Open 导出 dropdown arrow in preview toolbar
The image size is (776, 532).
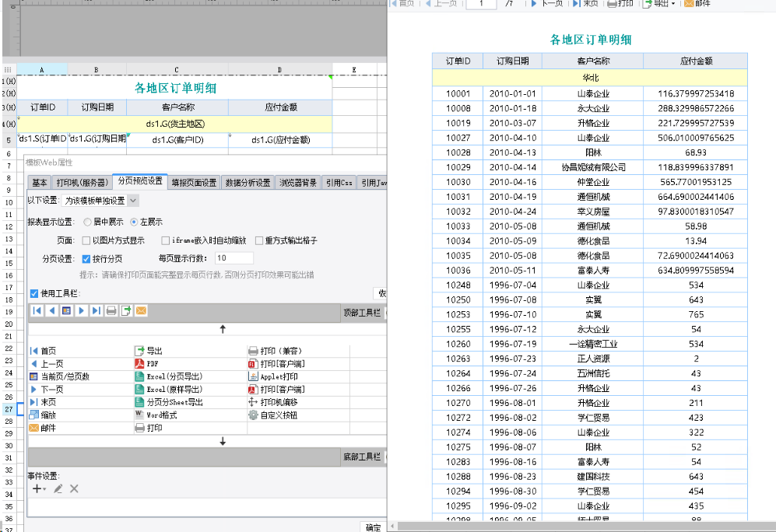click(673, 3)
